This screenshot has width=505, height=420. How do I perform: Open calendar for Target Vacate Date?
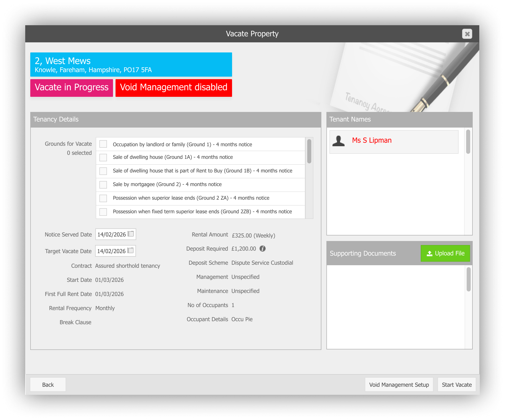130,251
